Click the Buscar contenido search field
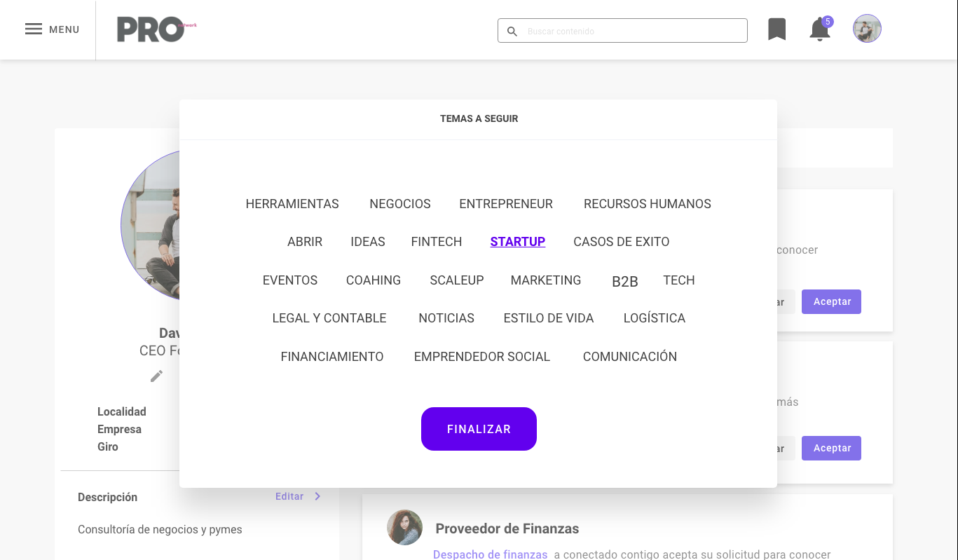The width and height of the screenshot is (958, 560). point(631,32)
